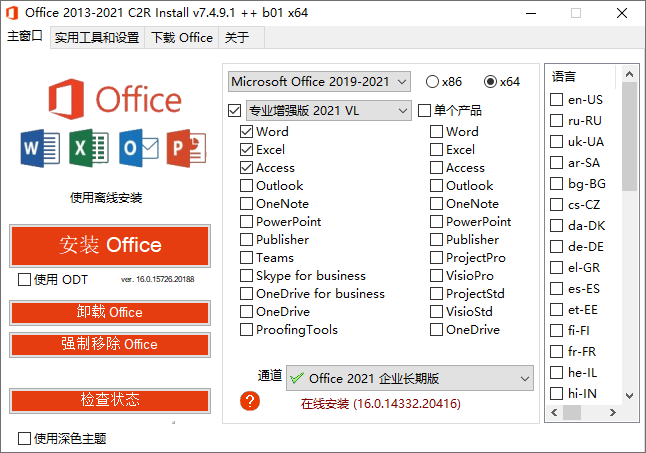Click the large Office logo
This screenshot has width=646, height=453.
coord(113,100)
